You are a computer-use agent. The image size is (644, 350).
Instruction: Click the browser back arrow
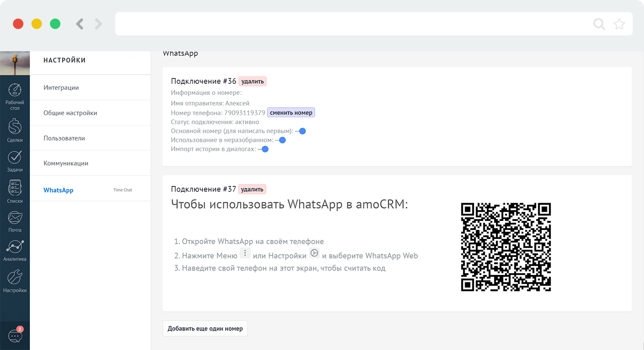[x=80, y=23]
